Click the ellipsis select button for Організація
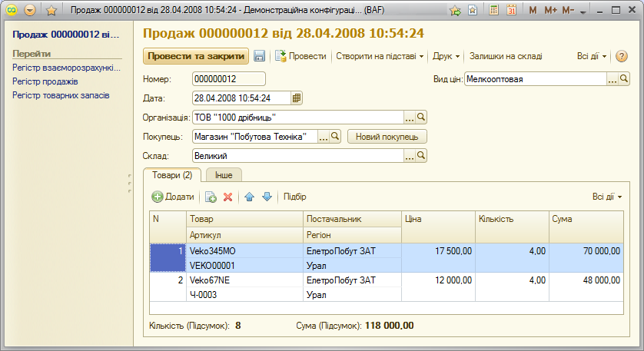This screenshot has height=351, width=644. tap(410, 118)
